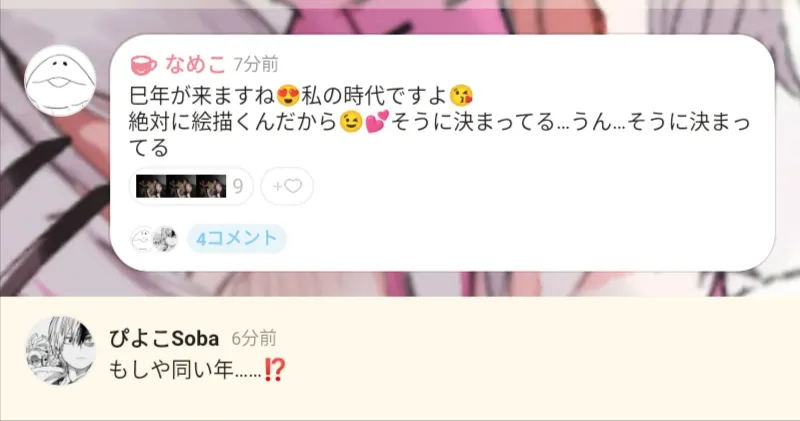Click the heart-eyes emoji in the post

288,96
